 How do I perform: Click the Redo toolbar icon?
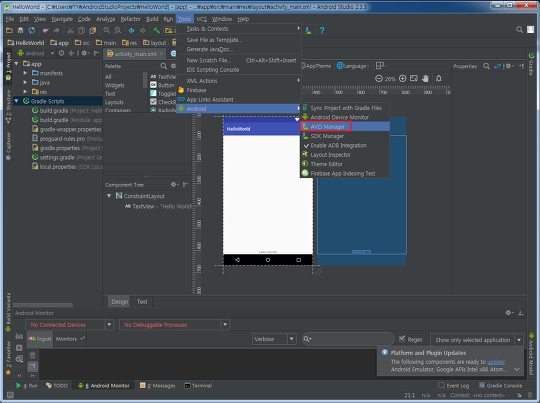[x=56, y=30]
